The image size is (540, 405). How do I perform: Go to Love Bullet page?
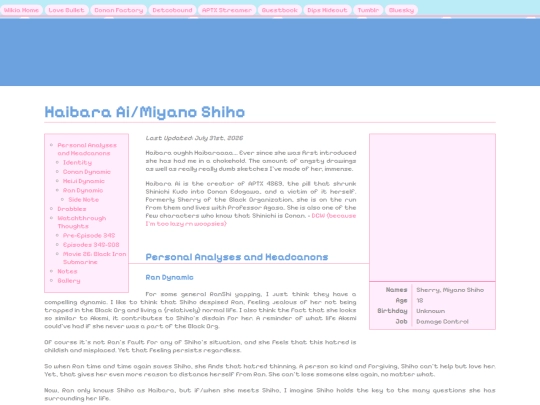click(x=66, y=10)
